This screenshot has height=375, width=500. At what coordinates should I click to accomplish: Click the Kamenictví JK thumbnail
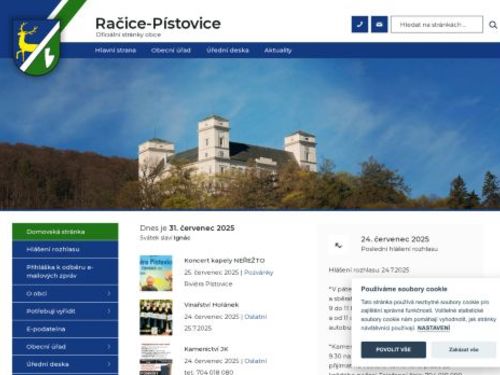pyautogui.click(x=156, y=359)
